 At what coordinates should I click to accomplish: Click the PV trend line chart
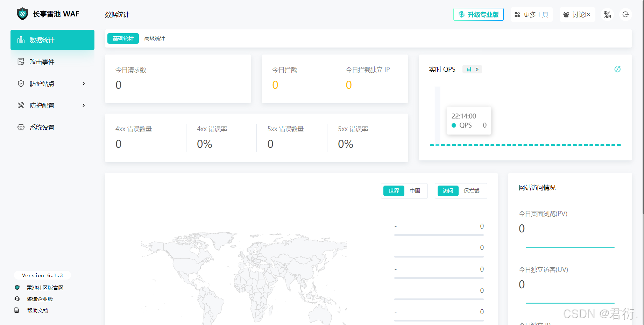point(570,247)
